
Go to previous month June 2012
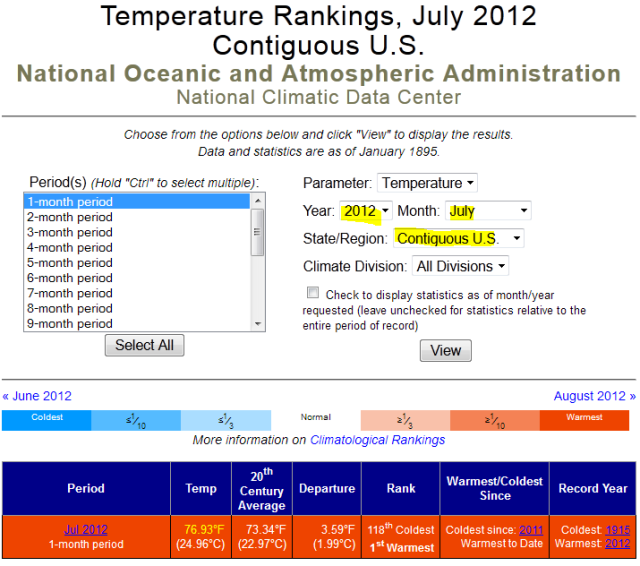click(x=37, y=396)
